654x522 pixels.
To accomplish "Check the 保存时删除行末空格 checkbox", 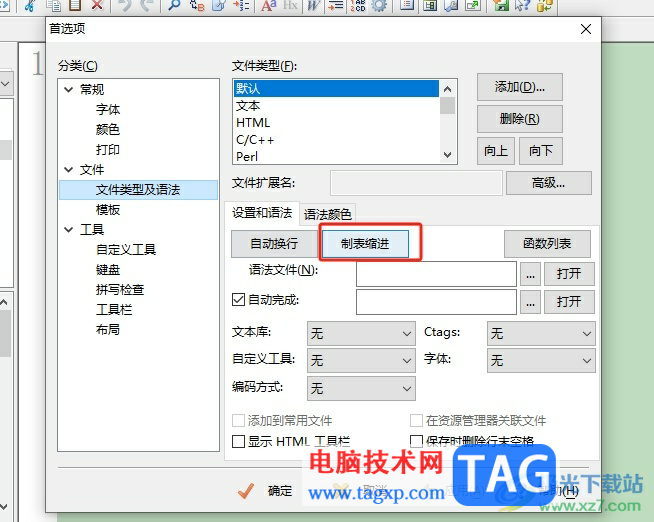I will (416, 441).
